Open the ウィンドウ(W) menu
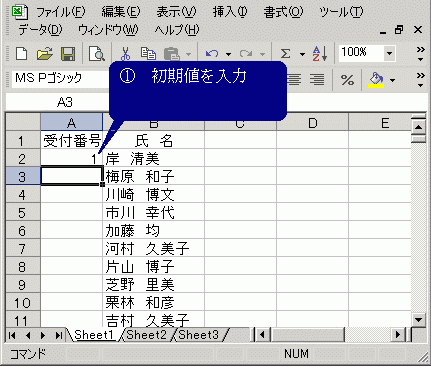This screenshot has width=431, height=366. point(108,30)
